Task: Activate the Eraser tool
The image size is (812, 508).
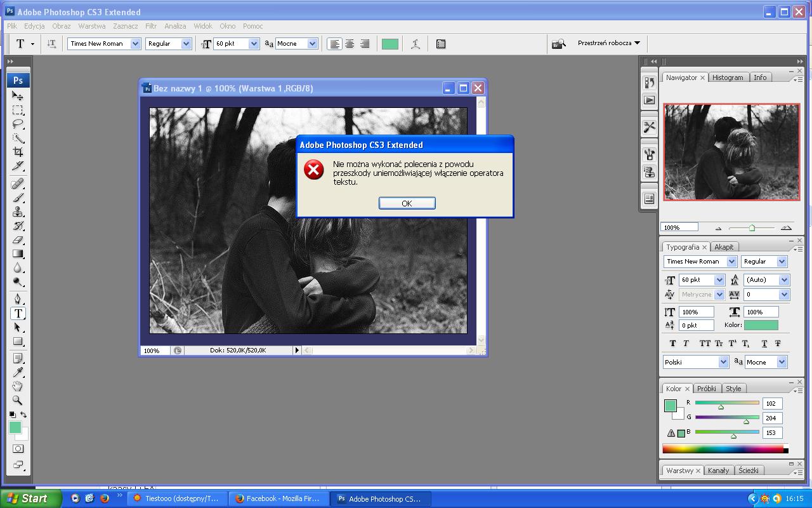Action: [18, 240]
